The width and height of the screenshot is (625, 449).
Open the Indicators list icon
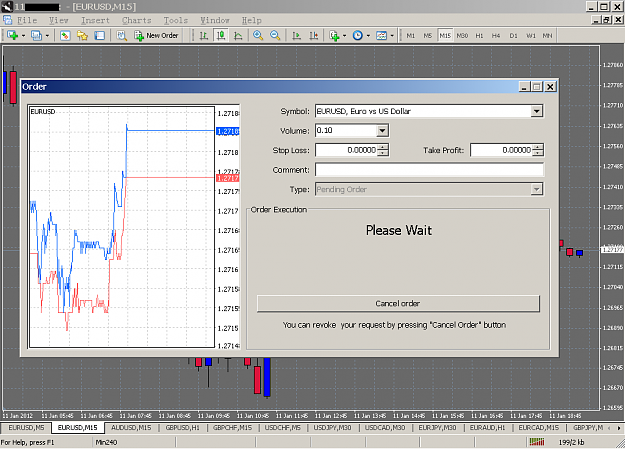334,35
